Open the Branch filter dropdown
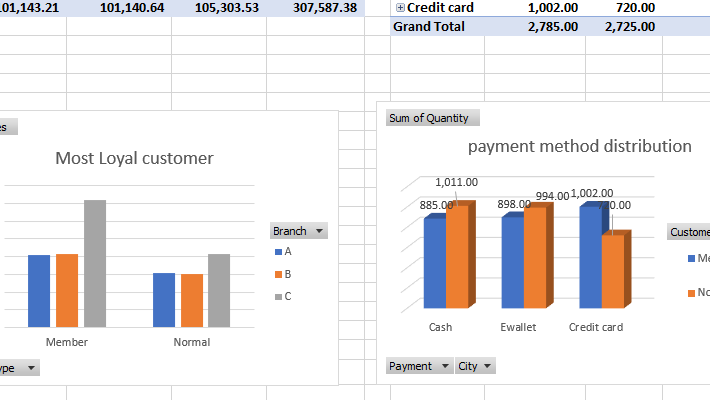 319,231
